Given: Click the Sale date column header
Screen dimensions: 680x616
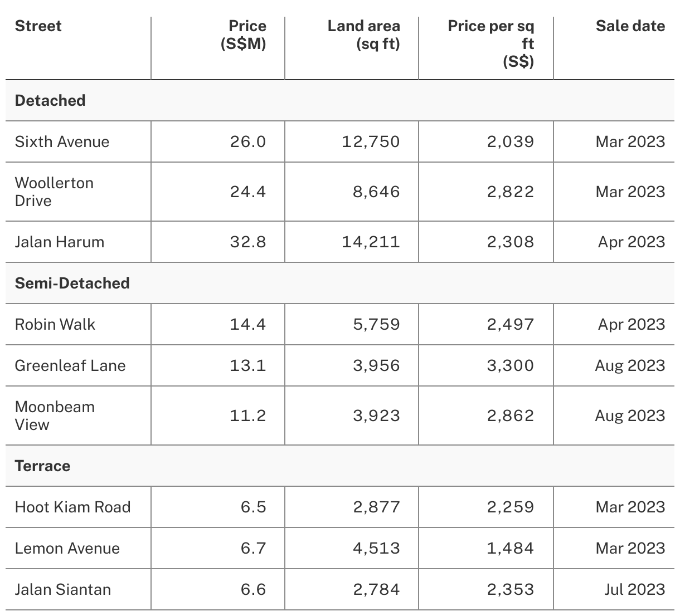Looking at the screenshot, I should click(x=630, y=26).
